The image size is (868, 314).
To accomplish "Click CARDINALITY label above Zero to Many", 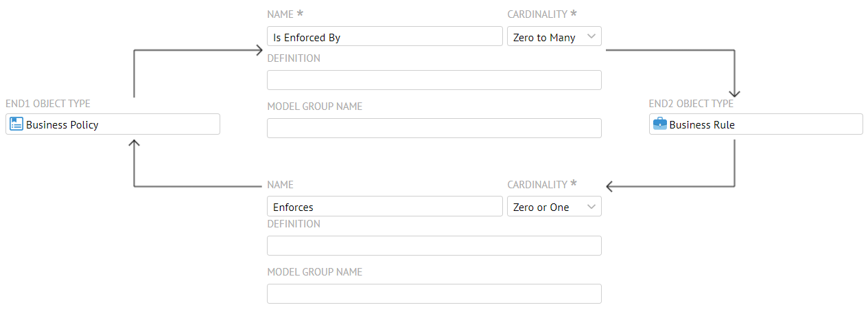I will (537, 14).
